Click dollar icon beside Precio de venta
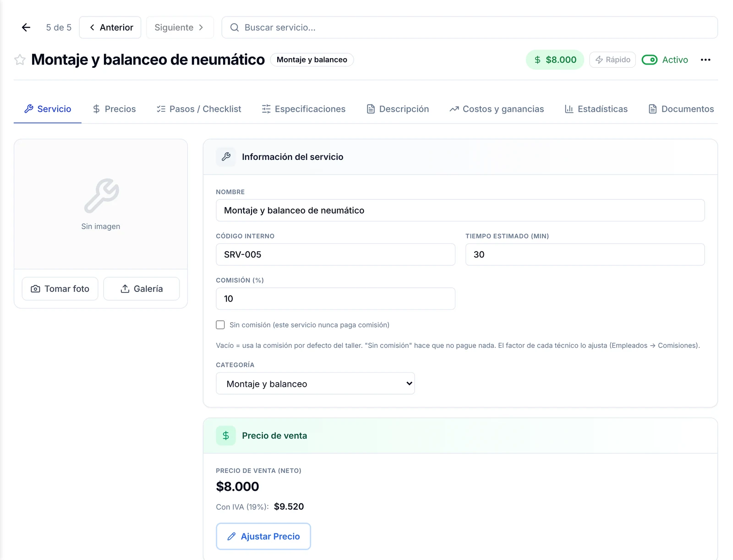Image resolution: width=733 pixels, height=560 pixels. (226, 436)
